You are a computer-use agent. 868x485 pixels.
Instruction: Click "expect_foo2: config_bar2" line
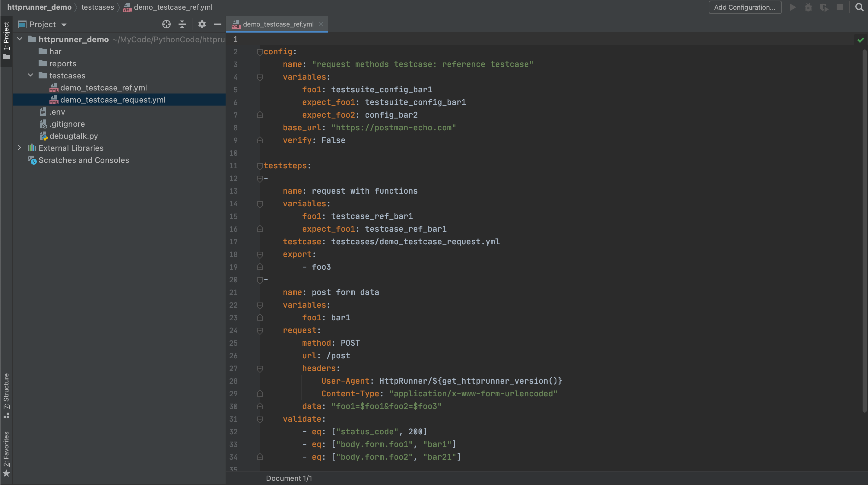(x=360, y=115)
